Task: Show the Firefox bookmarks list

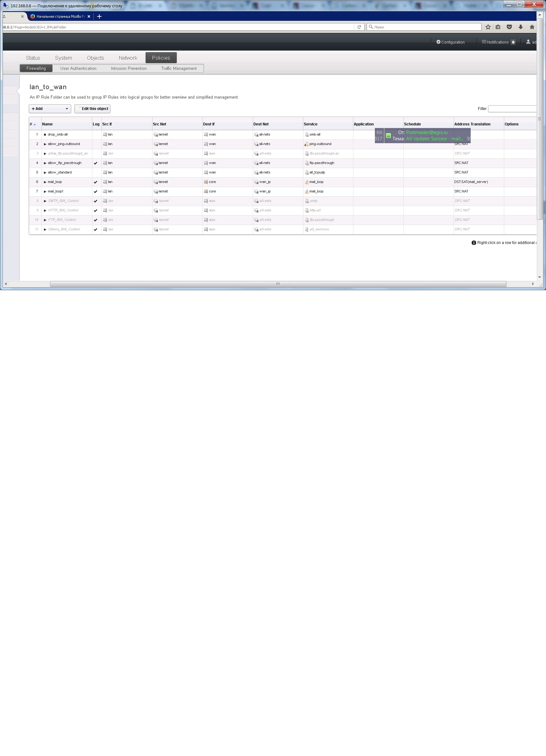Action: (498, 27)
